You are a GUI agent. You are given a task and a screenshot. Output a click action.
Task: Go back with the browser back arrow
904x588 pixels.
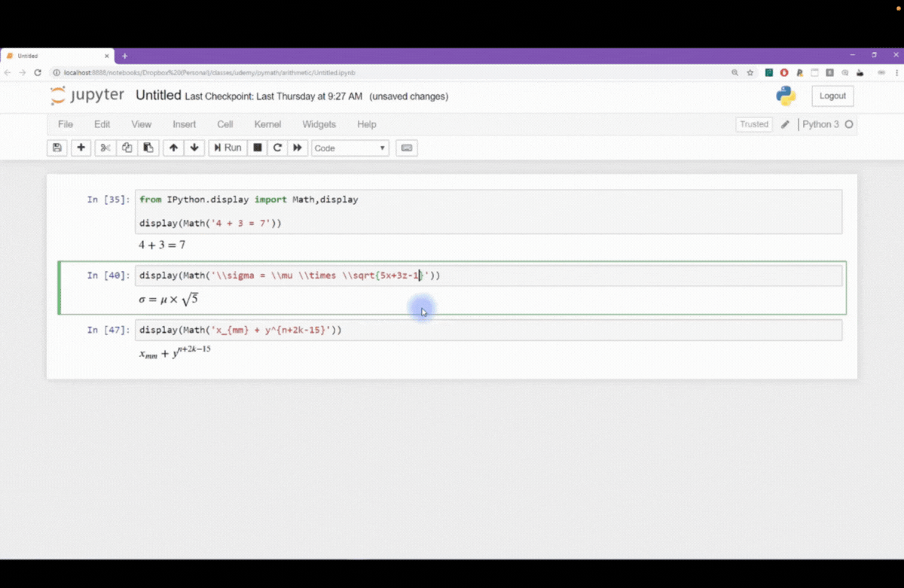(x=8, y=73)
